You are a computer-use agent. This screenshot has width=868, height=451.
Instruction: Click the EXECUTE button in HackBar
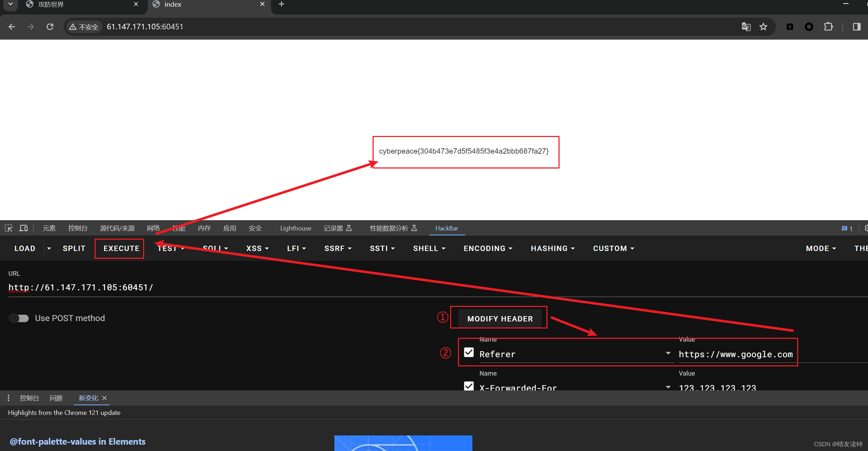121,248
